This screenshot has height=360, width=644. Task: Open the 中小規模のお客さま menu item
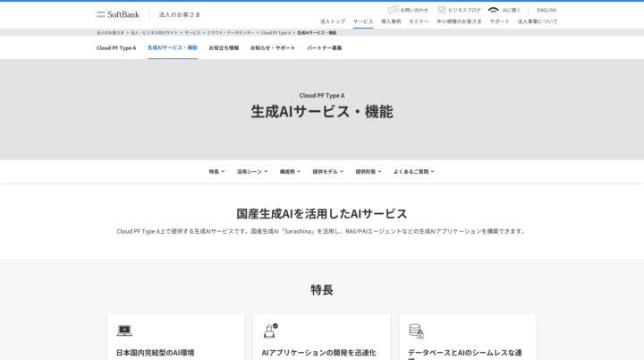(x=459, y=21)
